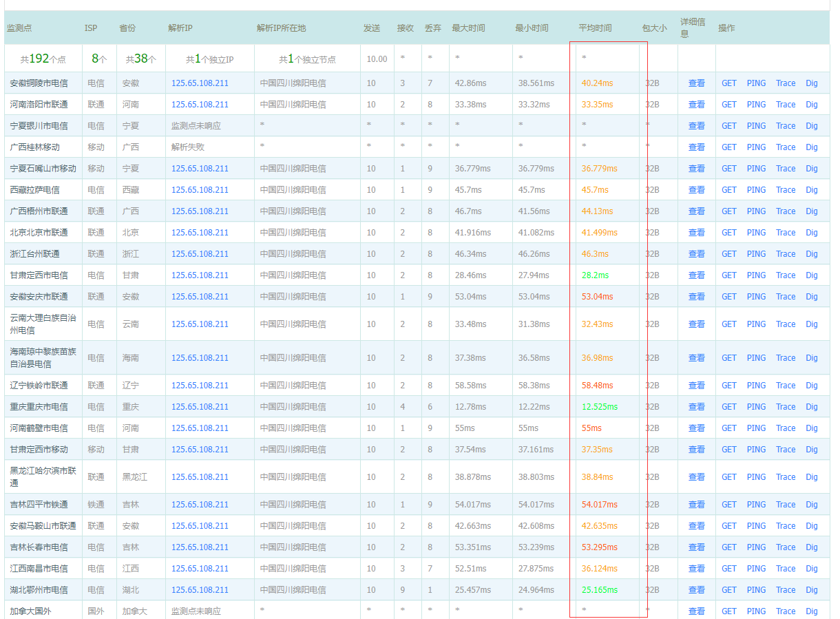
Task: Click the 平均时间 column header
Action: (595, 28)
